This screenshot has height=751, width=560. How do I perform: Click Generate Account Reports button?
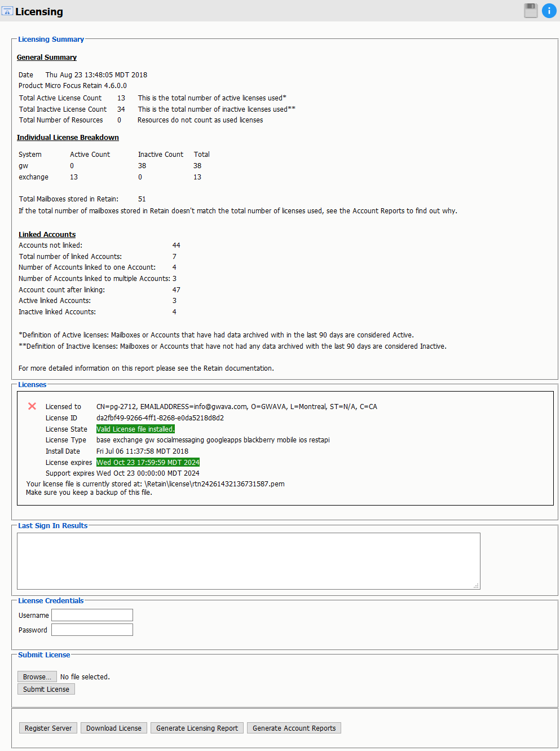pos(294,728)
